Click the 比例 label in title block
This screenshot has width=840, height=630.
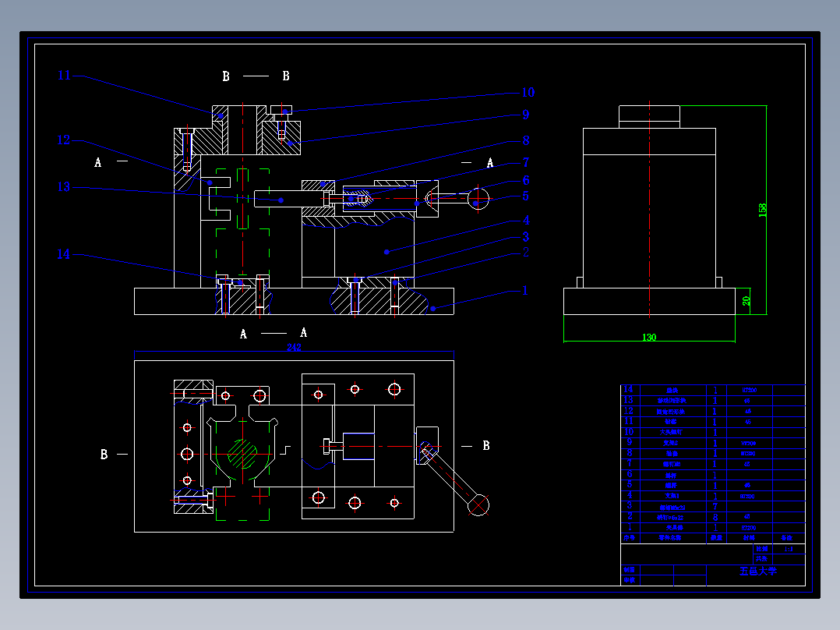[761, 549]
